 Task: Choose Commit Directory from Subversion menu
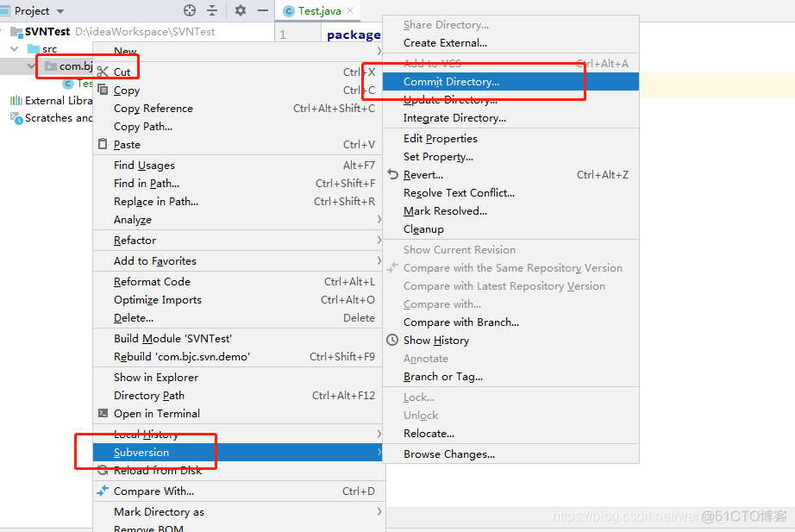(510, 82)
